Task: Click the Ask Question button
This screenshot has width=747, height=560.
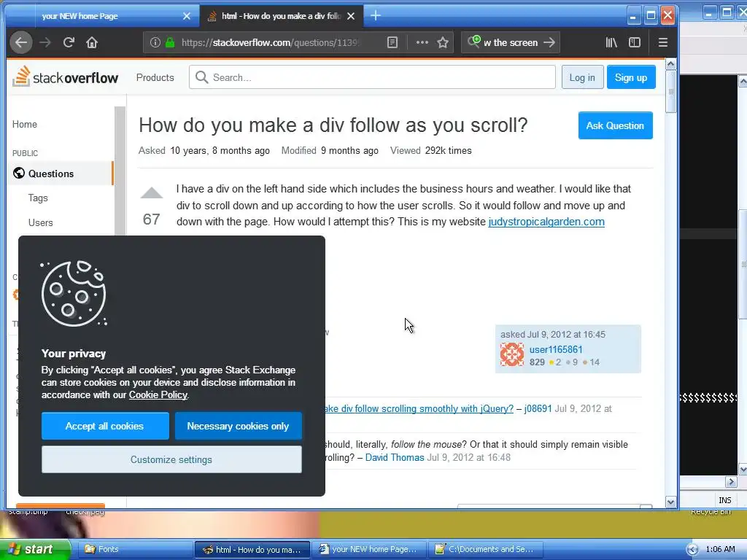Action: (x=615, y=125)
